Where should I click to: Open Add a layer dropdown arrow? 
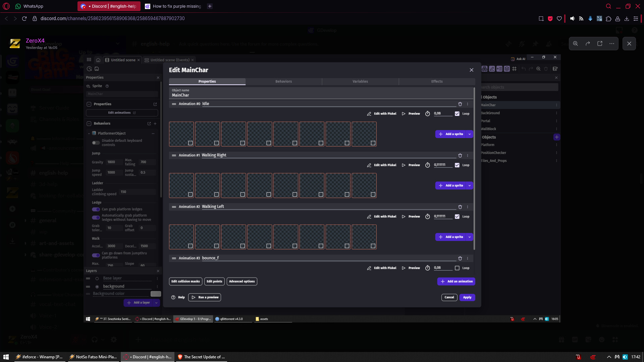[x=156, y=303]
